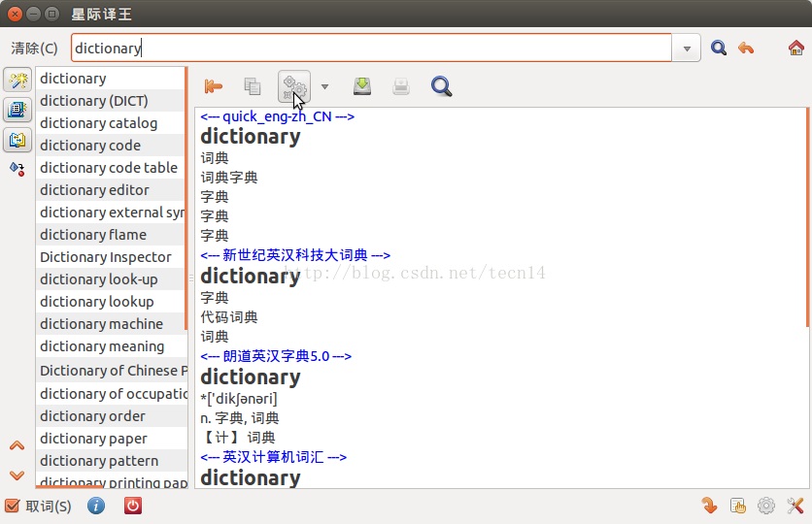Select 'dictionary code' entry
This screenshot has width=812, height=524.
(x=110, y=146)
